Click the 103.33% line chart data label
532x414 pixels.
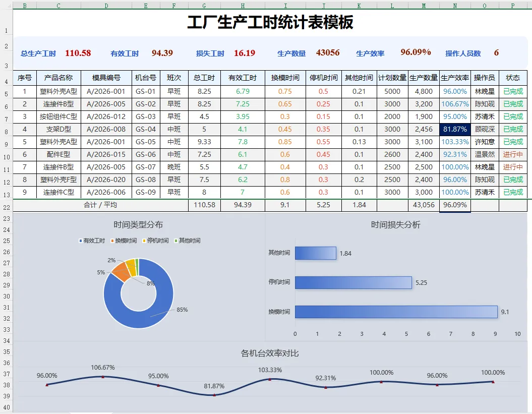point(270,370)
